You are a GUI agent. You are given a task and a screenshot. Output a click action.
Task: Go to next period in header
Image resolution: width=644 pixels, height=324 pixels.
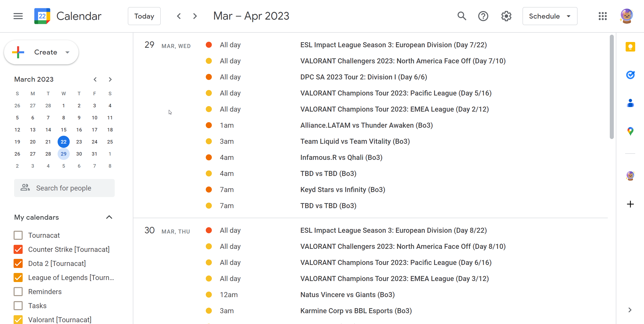tap(195, 16)
